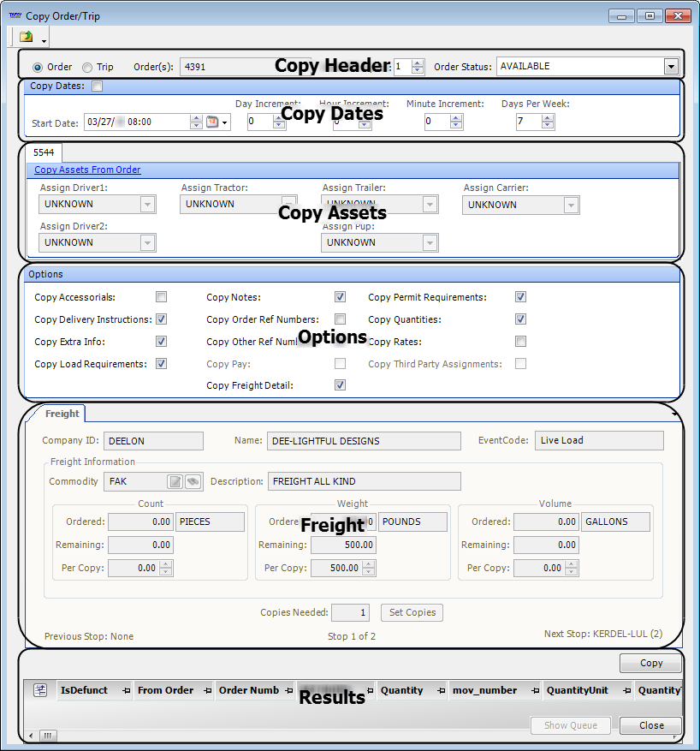Uncheck the Copy Quantities checkbox

(x=520, y=319)
